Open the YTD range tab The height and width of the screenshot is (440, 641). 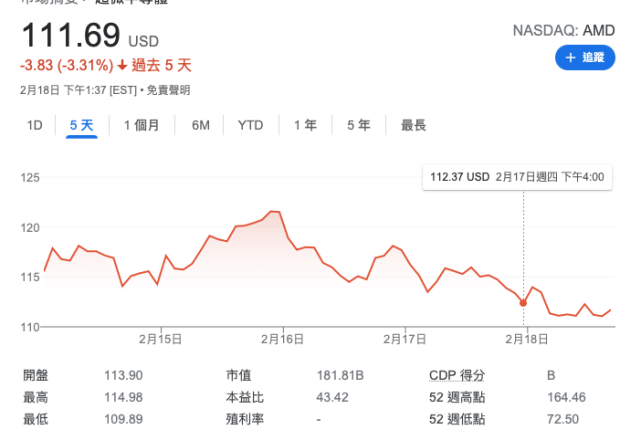pyautogui.click(x=251, y=125)
